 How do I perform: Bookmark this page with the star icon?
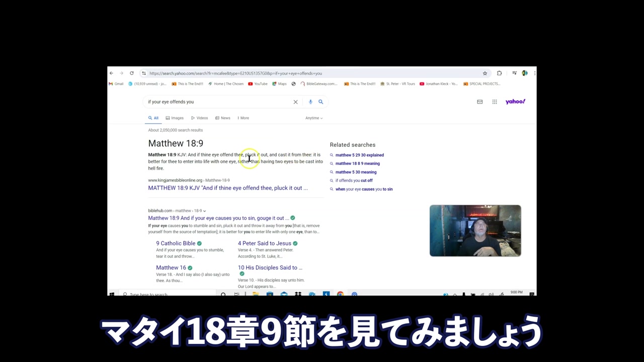485,73
